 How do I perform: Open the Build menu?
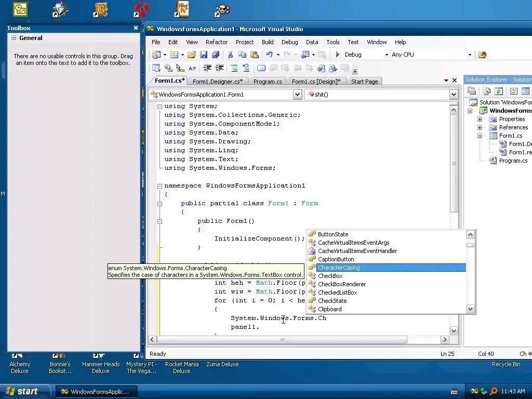(268, 42)
